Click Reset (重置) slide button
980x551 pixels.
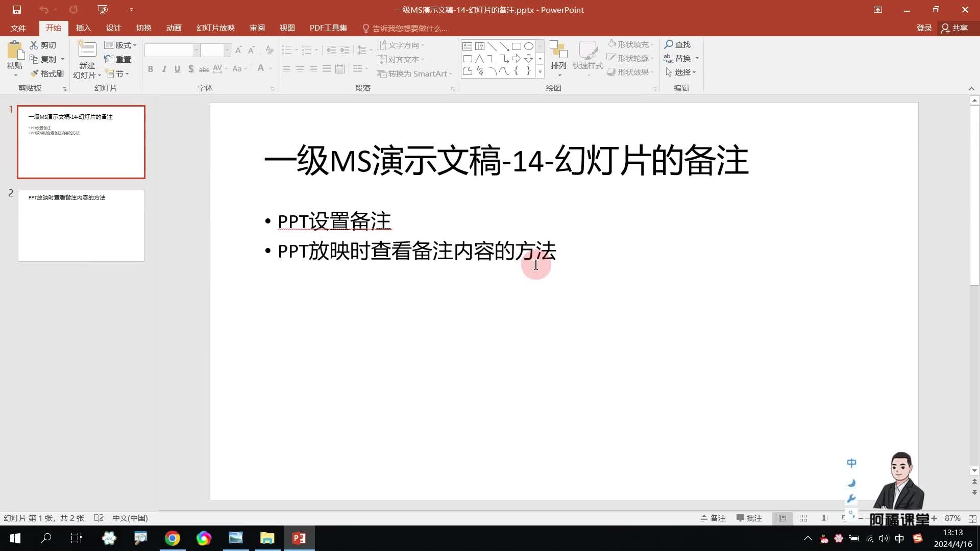(118, 59)
